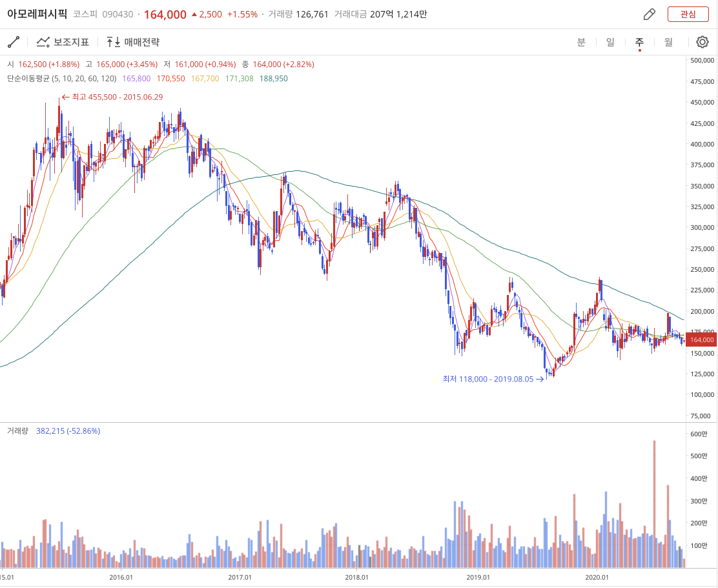The image size is (718, 588).
Task: Click volume value 382,215 (-52.86%)
Action: point(68,431)
